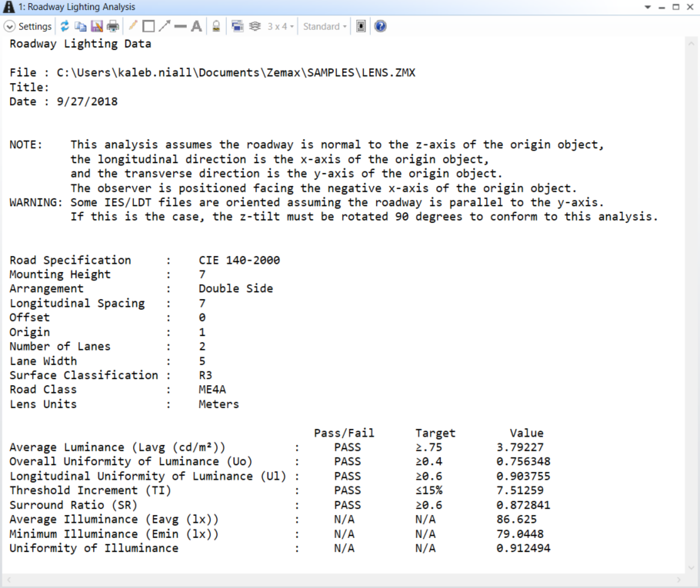
Task: Select the line annotation tool
Action: (x=180, y=26)
